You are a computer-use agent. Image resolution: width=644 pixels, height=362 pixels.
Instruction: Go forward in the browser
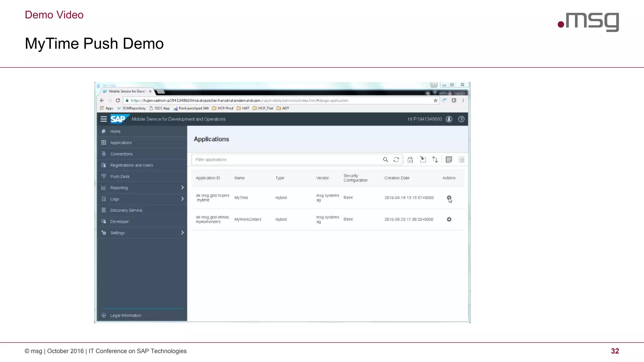110,101
